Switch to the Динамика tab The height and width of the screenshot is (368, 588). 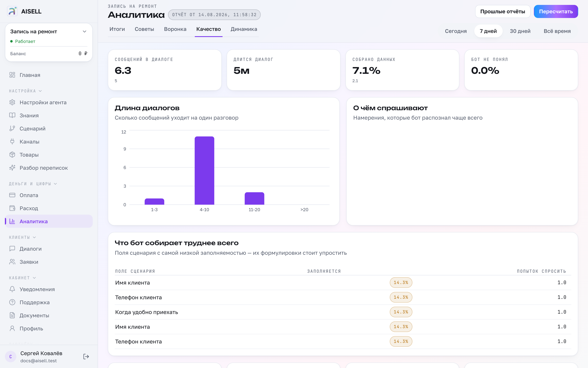[x=244, y=29]
